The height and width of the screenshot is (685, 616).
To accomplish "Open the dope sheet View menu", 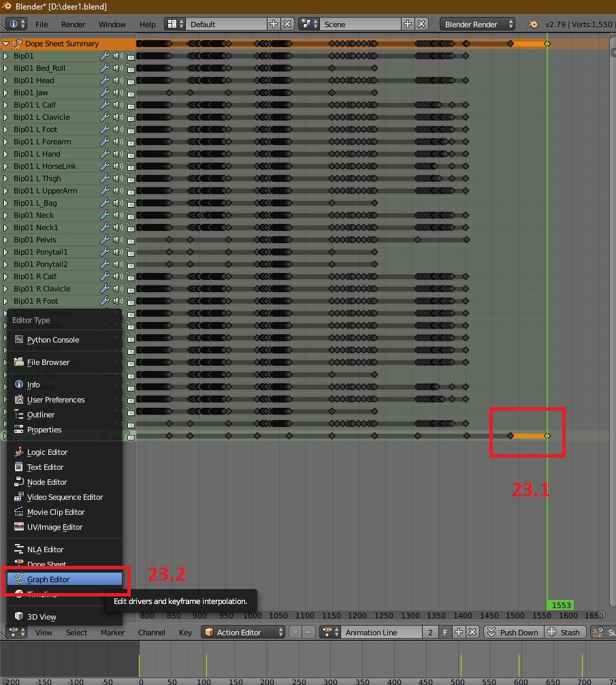I will [44, 633].
